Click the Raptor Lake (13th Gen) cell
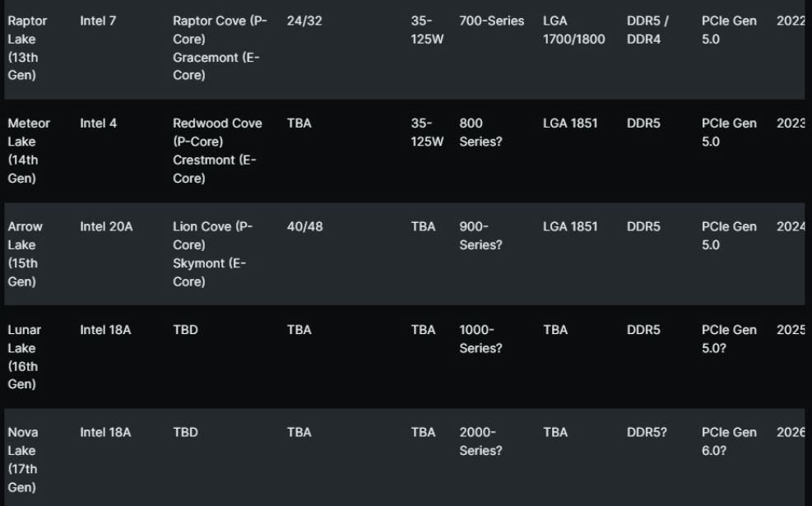The width and height of the screenshot is (812, 506). pos(27,49)
